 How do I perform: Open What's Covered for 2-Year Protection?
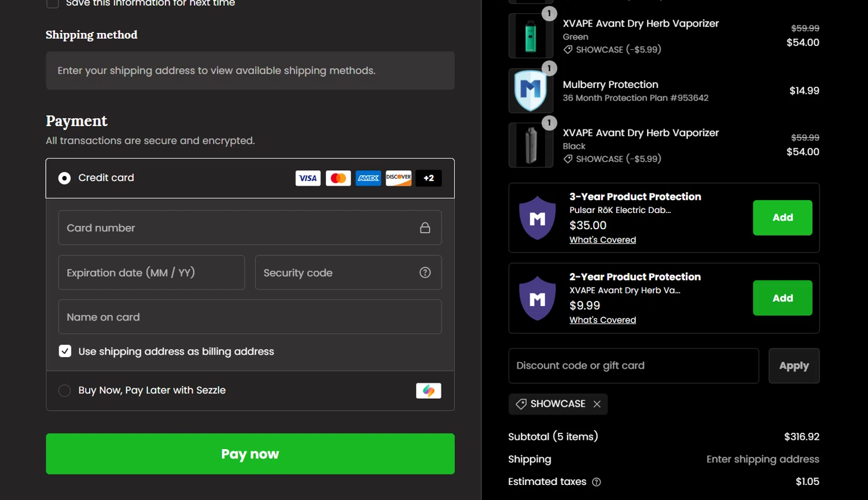(602, 320)
